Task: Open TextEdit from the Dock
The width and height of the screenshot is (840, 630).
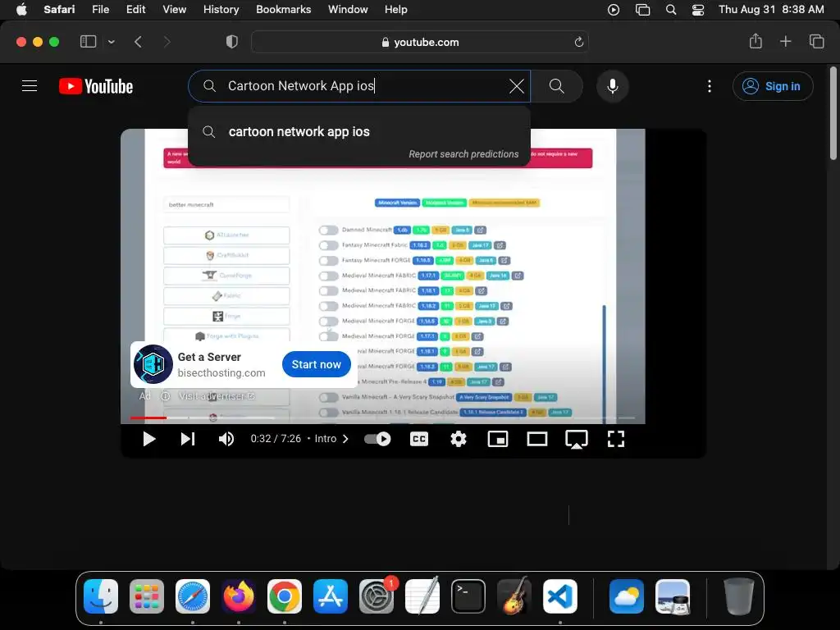Action: 422,596
